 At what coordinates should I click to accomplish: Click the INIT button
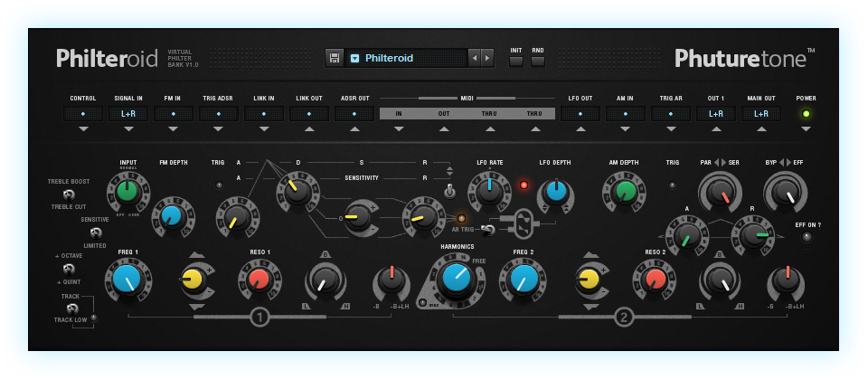pos(516,62)
